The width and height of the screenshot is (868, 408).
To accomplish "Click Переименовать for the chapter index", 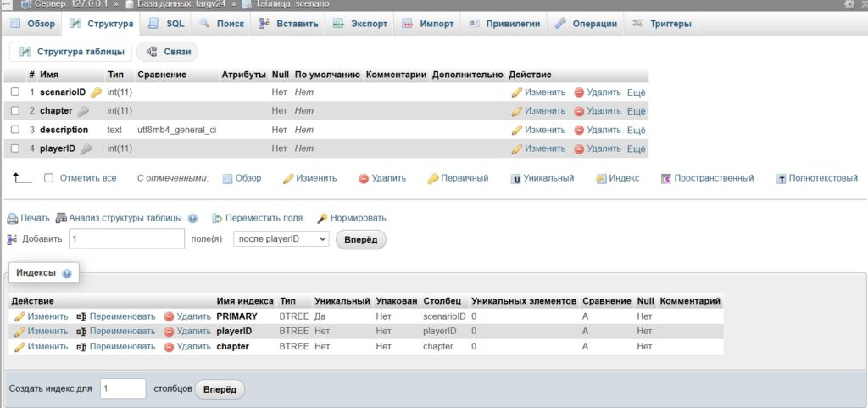I will [116, 347].
